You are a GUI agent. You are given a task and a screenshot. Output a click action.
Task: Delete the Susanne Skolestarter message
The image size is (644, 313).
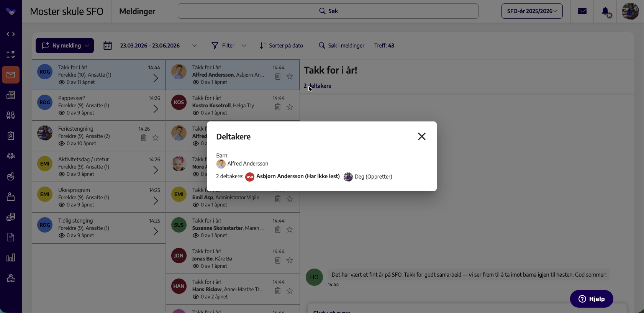click(278, 229)
